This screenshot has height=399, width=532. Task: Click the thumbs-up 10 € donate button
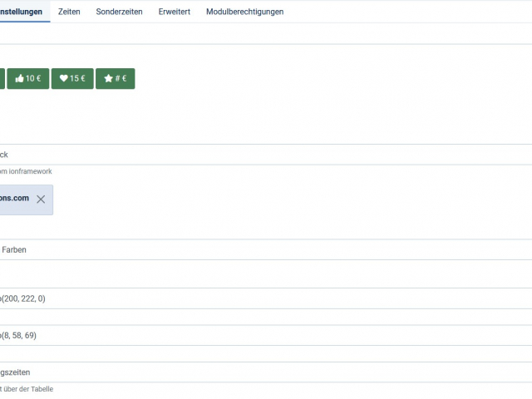click(28, 78)
